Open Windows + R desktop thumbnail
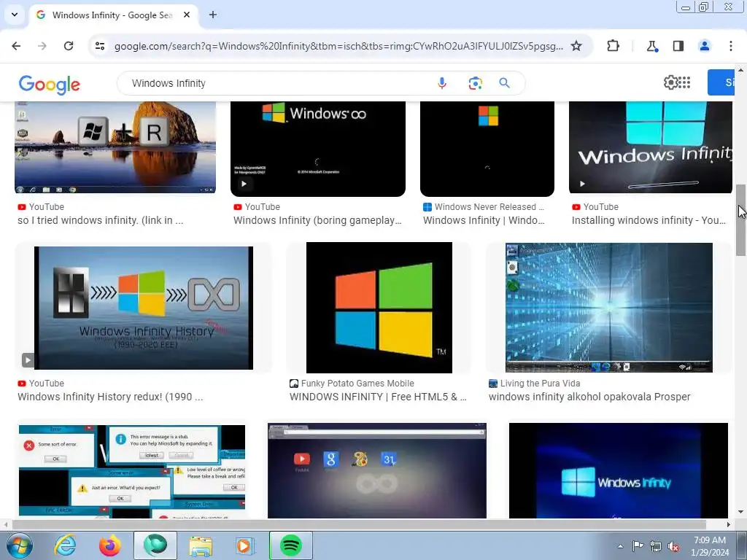 [x=115, y=147]
